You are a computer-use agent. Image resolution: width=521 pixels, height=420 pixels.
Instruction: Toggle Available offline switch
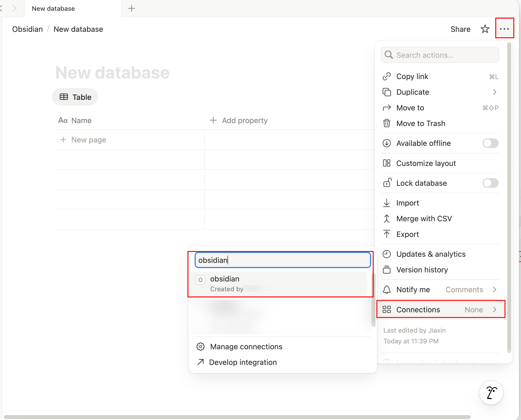490,143
